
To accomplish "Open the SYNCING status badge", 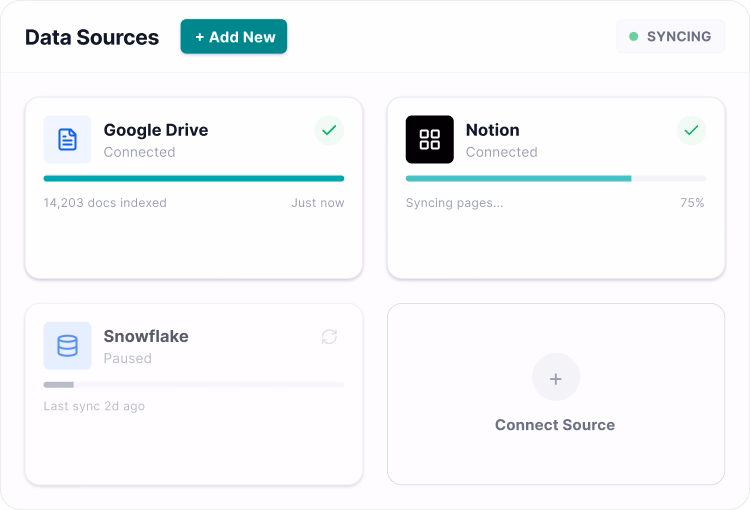I will (670, 37).
